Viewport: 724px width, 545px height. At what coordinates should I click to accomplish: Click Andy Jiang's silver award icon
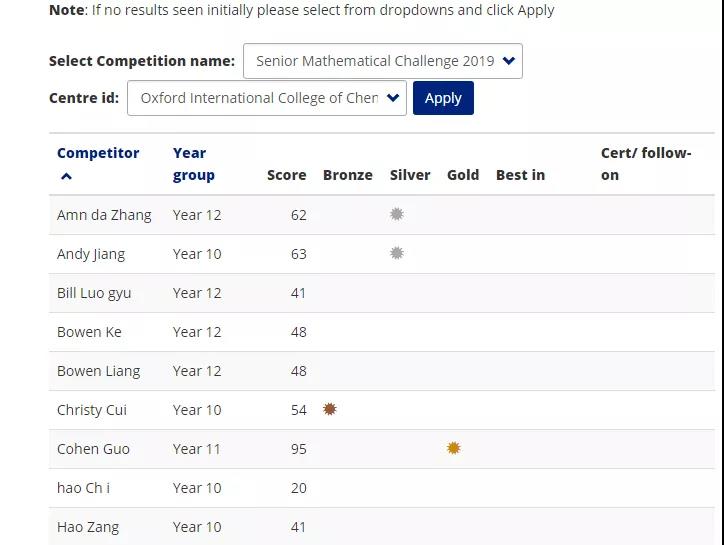click(x=397, y=253)
